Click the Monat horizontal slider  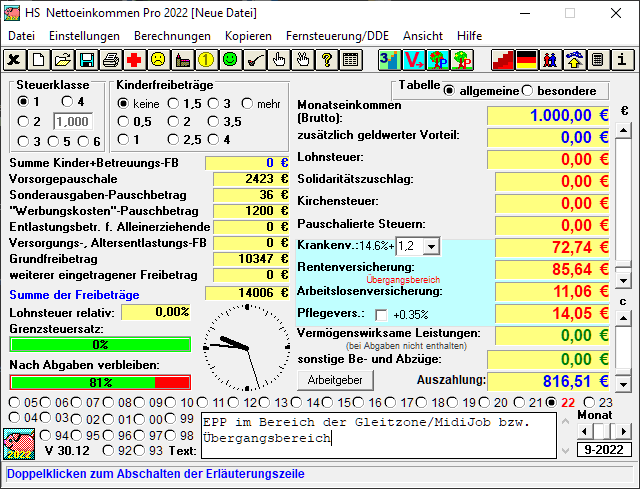(x=595, y=430)
